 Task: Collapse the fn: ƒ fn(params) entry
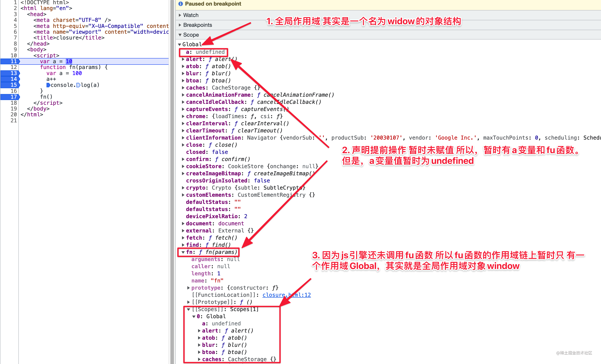click(183, 252)
